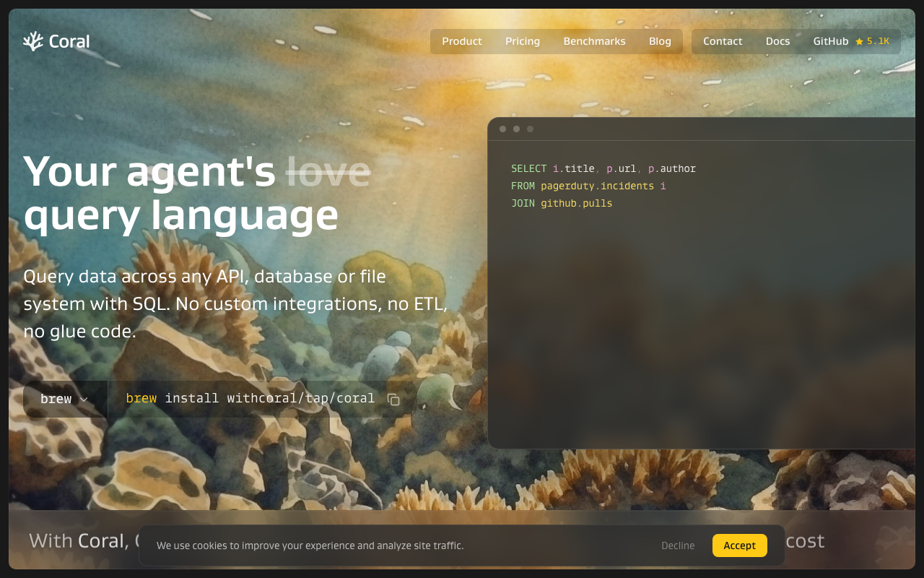Click the cookie notice message text
924x578 pixels.
(x=310, y=545)
